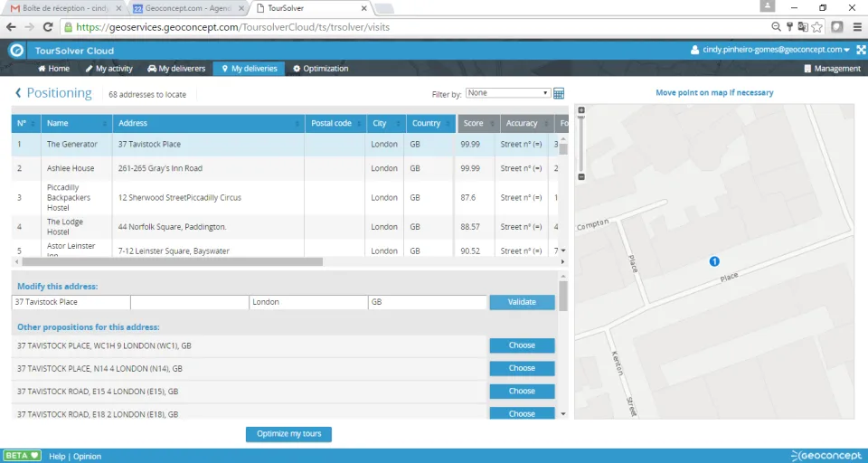The image size is (868, 463).
Task: Sort by the Name column header
Action: click(x=77, y=124)
